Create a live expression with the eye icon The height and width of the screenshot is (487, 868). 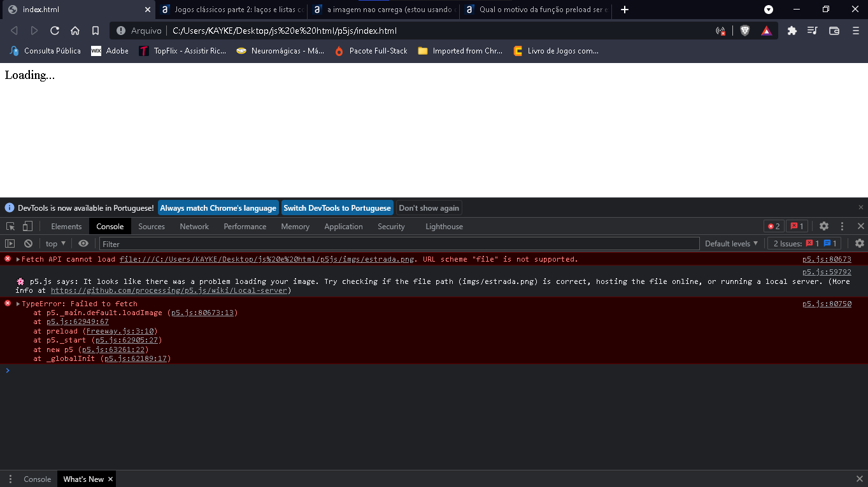[x=83, y=244]
